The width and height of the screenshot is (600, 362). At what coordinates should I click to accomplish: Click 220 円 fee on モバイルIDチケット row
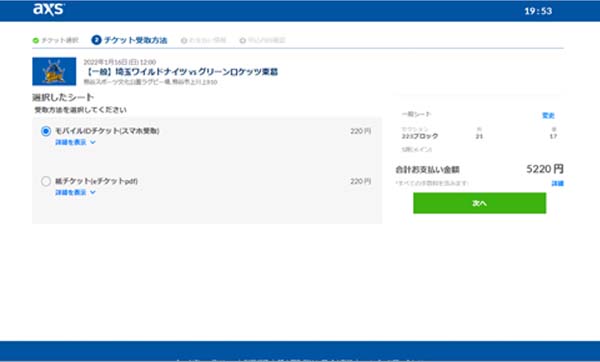[x=360, y=131]
